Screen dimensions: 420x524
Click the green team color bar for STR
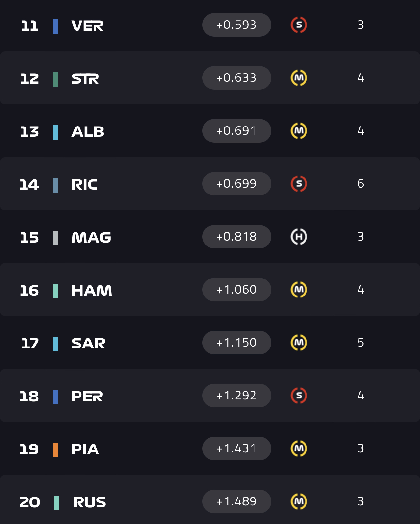point(55,79)
